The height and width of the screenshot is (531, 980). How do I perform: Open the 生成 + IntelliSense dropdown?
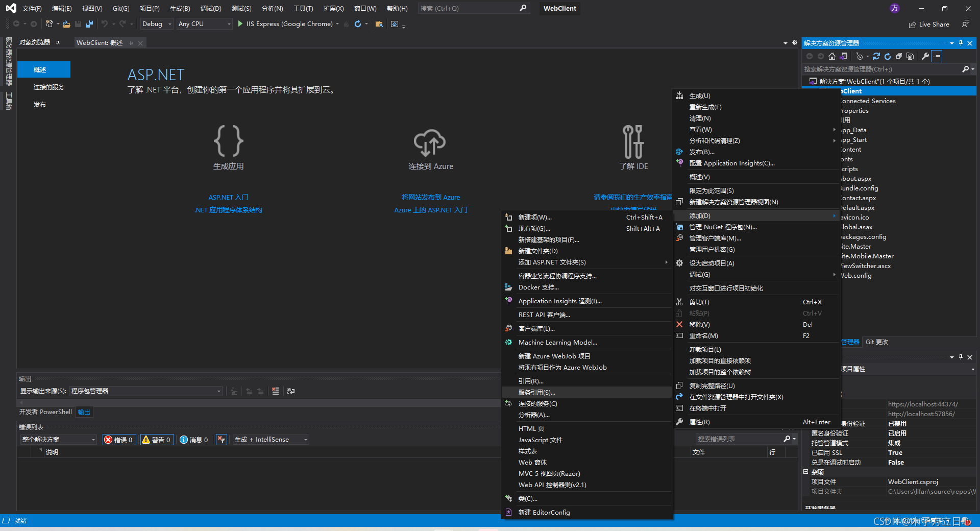tap(271, 440)
